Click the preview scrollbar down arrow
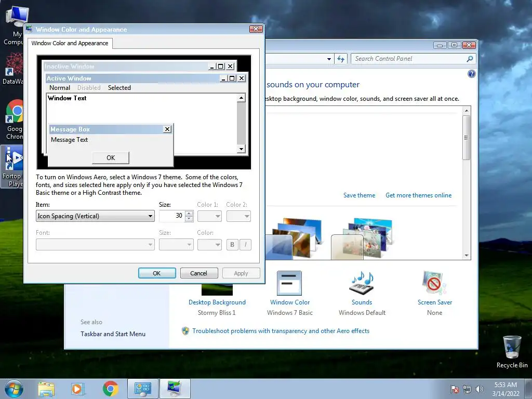This screenshot has height=399, width=532. [241, 149]
